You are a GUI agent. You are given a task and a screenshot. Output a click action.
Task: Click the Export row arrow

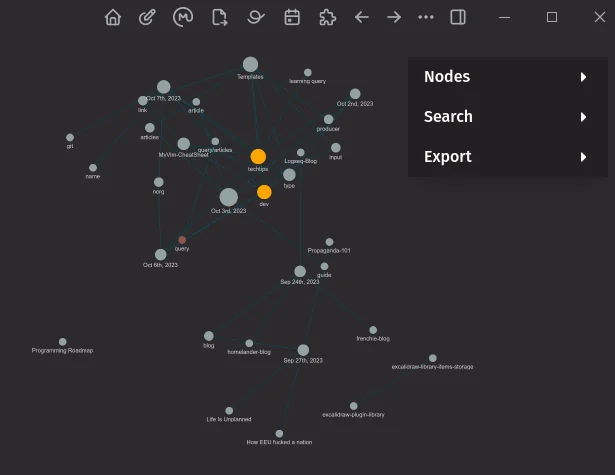click(583, 157)
